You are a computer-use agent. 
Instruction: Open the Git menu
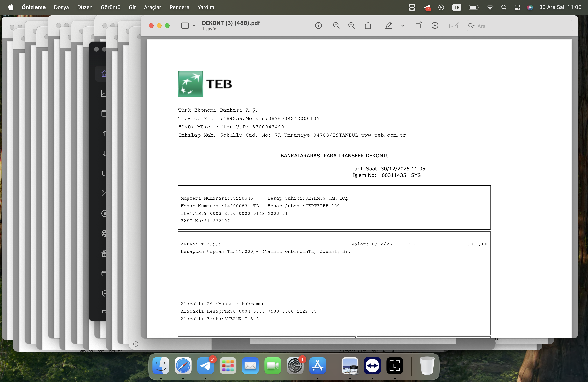tap(132, 7)
